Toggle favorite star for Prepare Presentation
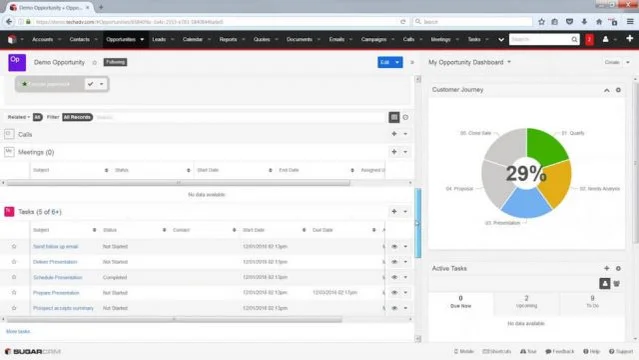 14,292
